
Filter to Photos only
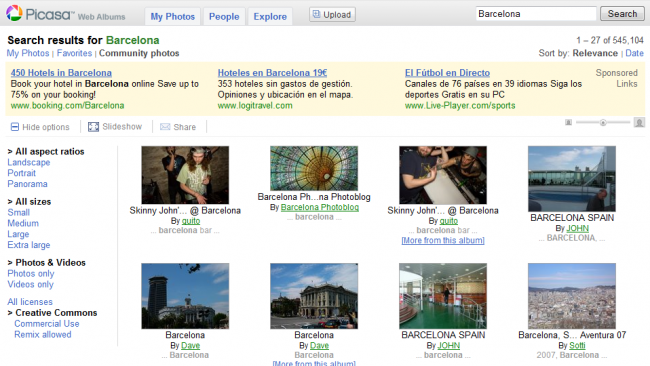click(x=31, y=273)
